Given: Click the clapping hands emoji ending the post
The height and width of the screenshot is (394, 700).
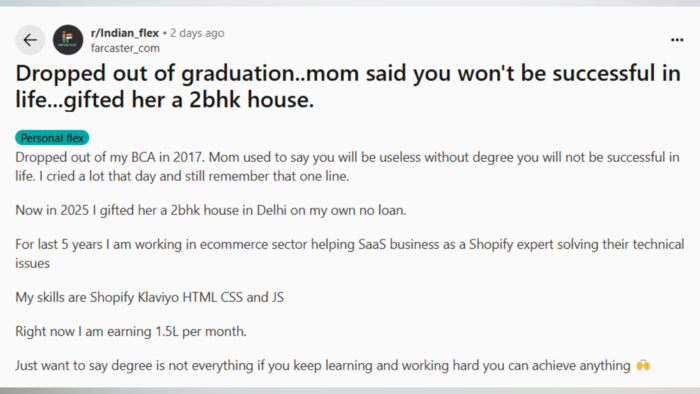Looking at the screenshot, I should 643,365.
